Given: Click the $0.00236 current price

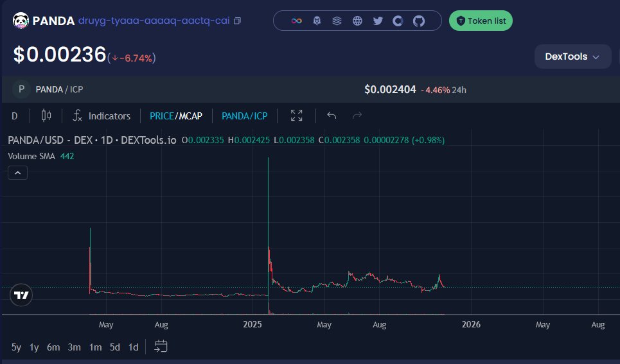Looking at the screenshot, I should (x=60, y=55).
